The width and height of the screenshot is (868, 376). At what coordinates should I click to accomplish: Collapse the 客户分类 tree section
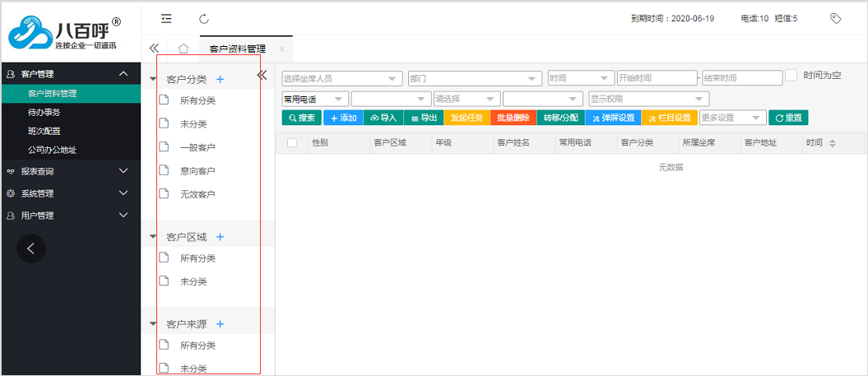click(153, 79)
